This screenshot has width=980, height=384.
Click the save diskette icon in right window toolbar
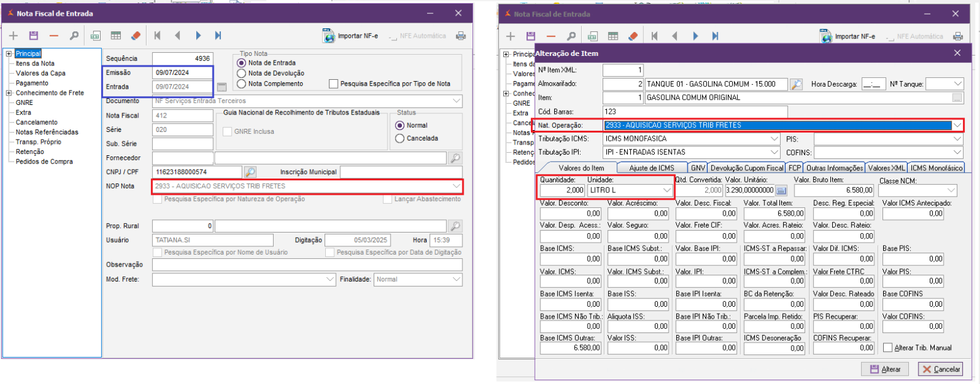(x=530, y=36)
